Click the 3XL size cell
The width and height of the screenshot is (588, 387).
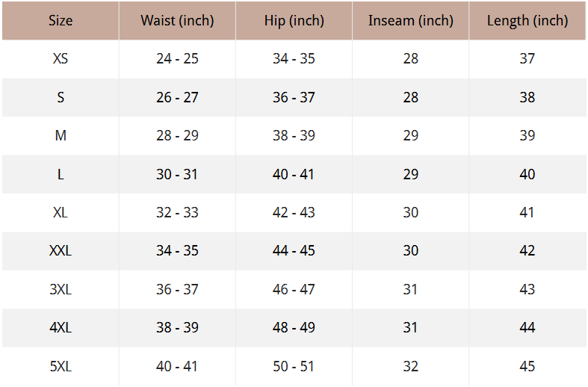(61, 289)
